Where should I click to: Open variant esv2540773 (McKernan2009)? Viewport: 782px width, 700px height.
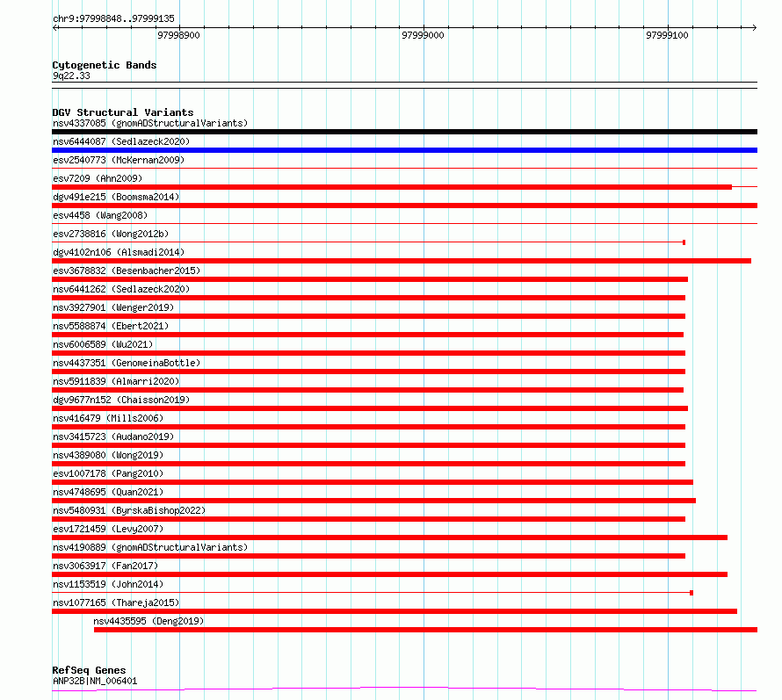point(119,160)
